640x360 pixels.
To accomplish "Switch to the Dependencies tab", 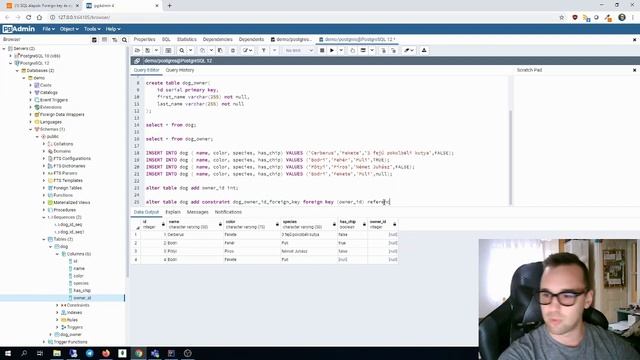I will (x=218, y=40).
